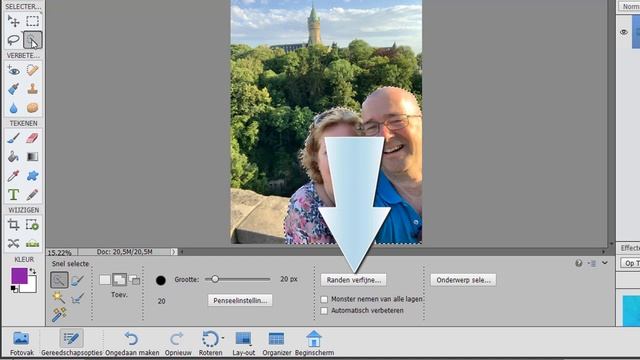This screenshot has height=360, width=640.
Task: Select the Paint Bucket tool
Action: point(13,157)
